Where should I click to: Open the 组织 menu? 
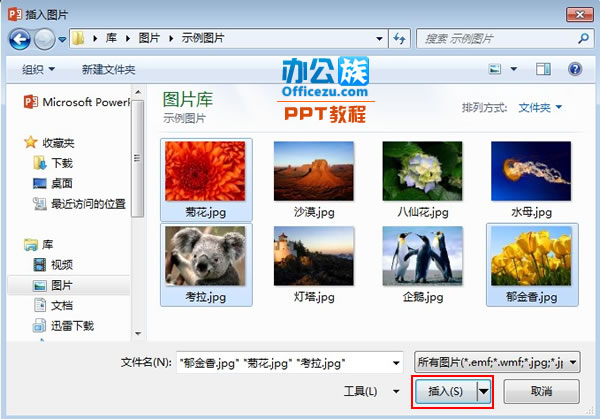pyautogui.click(x=39, y=69)
